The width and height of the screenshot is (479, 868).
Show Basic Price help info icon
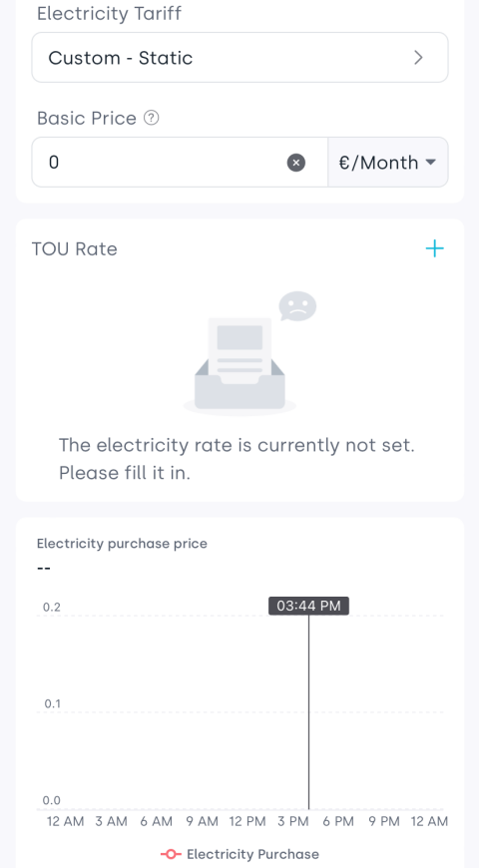(151, 118)
